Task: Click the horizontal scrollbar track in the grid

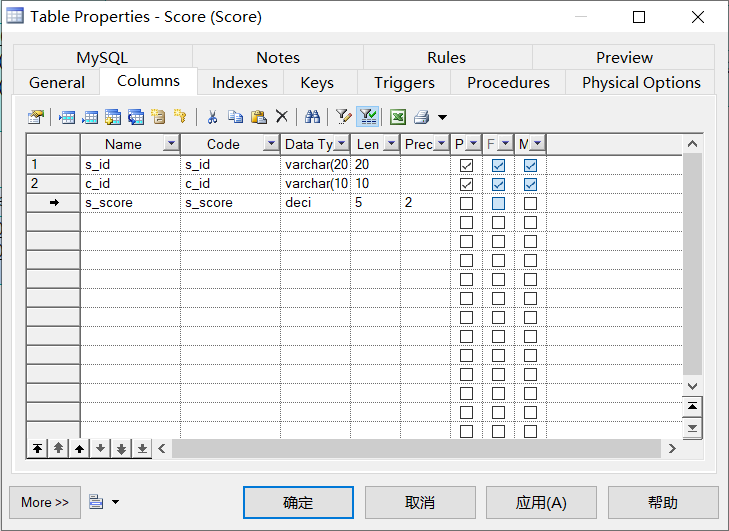Action: pos(416,449)
